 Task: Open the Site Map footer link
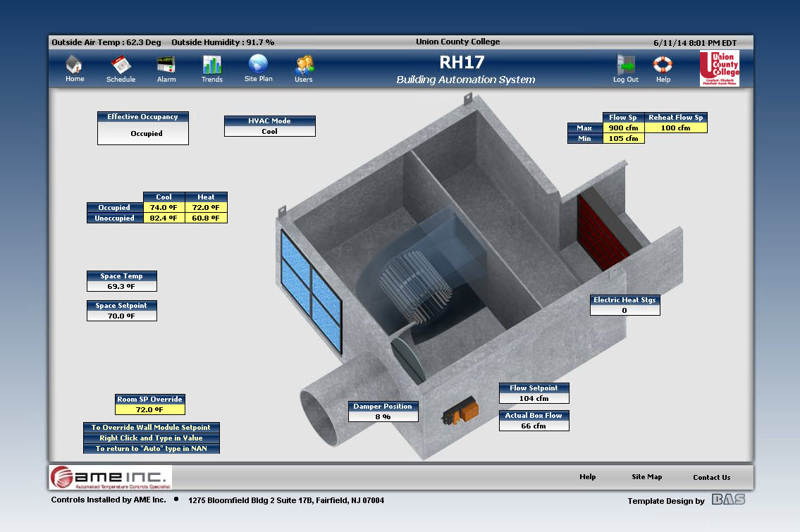(646, 477)
